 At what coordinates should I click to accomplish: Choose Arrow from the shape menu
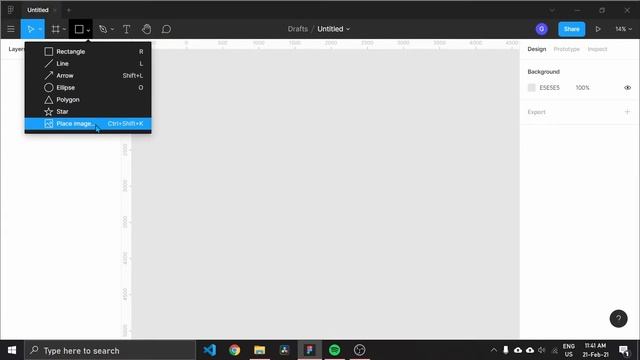click(x=88, y=76)
